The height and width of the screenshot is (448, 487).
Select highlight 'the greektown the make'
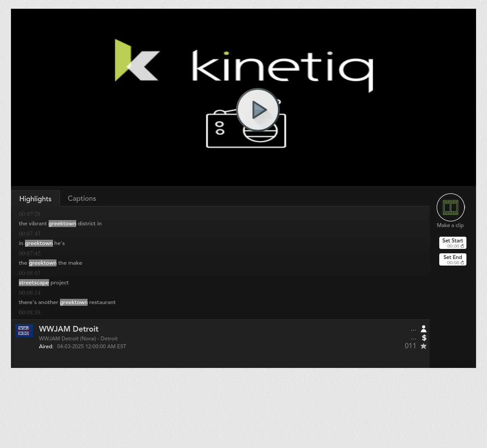tap(50, 263)
